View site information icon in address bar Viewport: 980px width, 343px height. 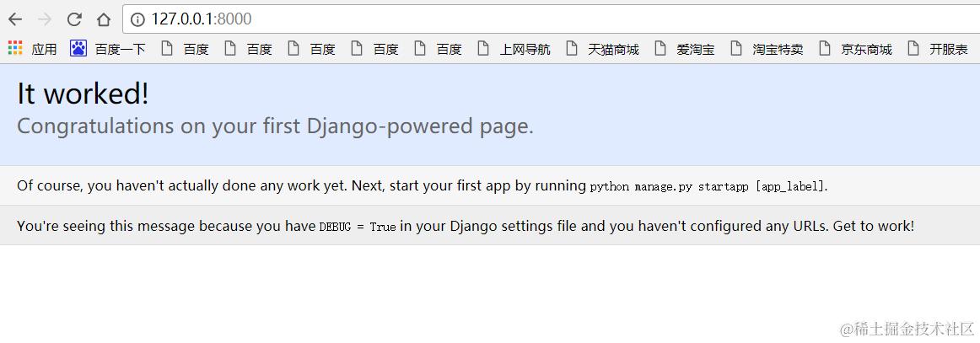click(x=137, y=19)
